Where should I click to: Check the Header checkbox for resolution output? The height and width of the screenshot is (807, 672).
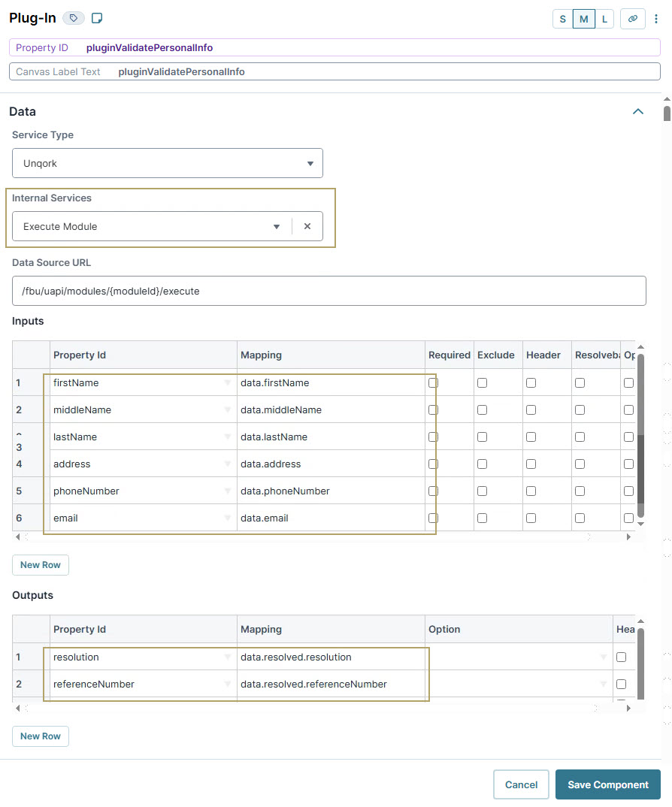coord(619,657)
